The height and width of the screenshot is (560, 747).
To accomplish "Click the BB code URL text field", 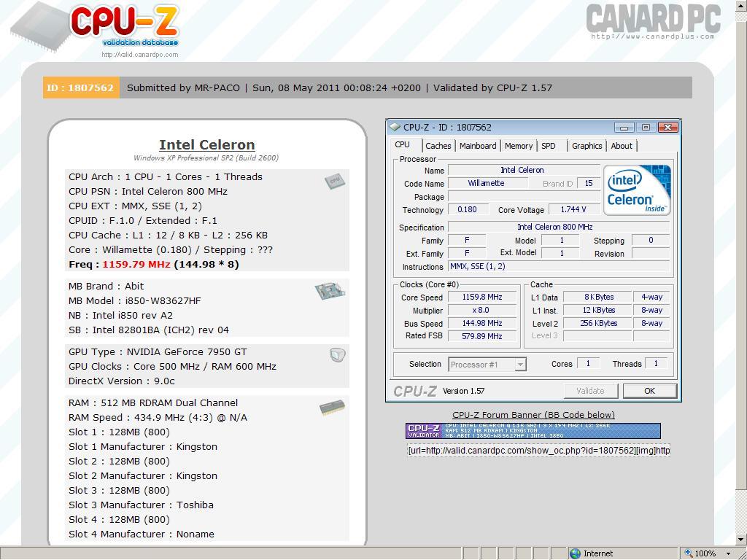I will tap(539, 451).
